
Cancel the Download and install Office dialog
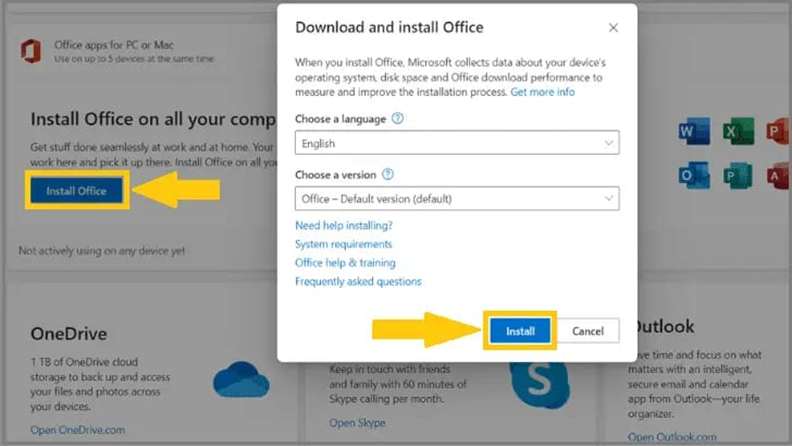tap(587, 331)
